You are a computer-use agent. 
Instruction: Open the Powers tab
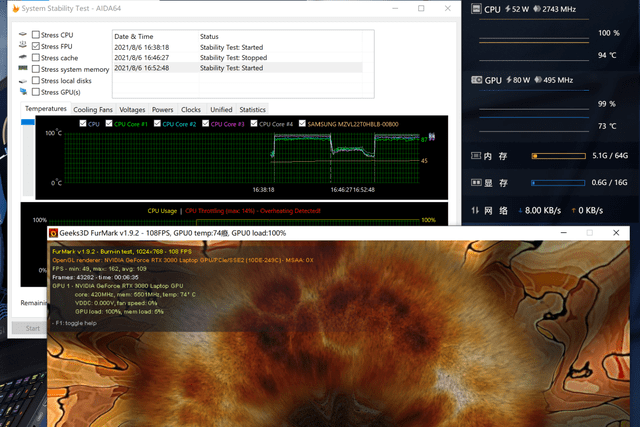162,109
